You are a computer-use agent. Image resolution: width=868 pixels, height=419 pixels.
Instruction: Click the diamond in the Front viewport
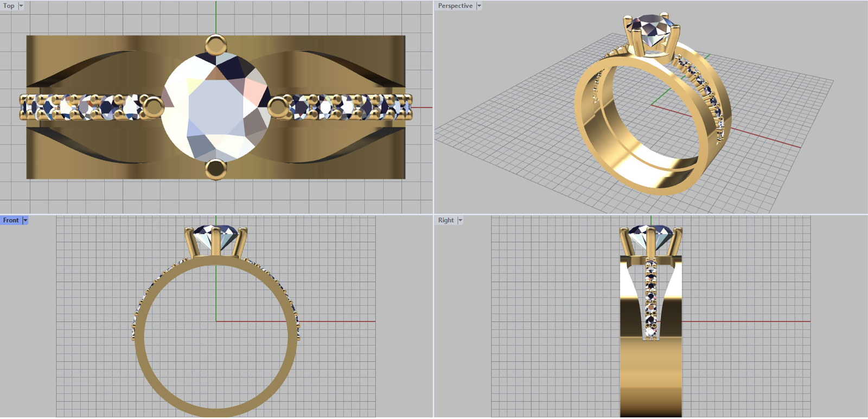[216, 235]
